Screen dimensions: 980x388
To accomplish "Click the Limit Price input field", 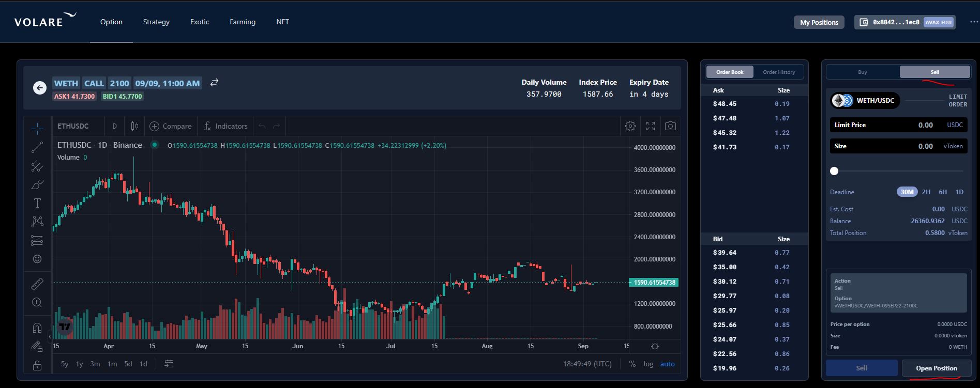I will [x=898, y=125].
